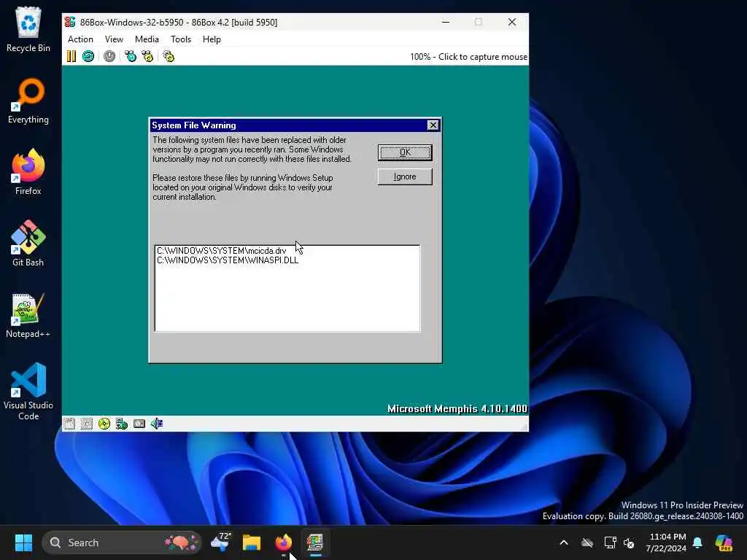Open File Explorer from the taskbar
This screenshot has height=560, width=747.
click(252, 542)
